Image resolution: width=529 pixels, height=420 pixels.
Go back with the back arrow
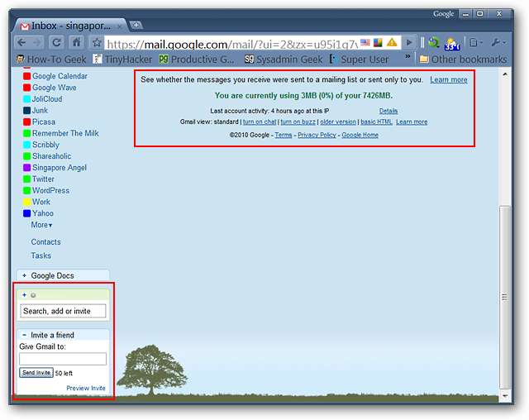[x=22, y=42]
